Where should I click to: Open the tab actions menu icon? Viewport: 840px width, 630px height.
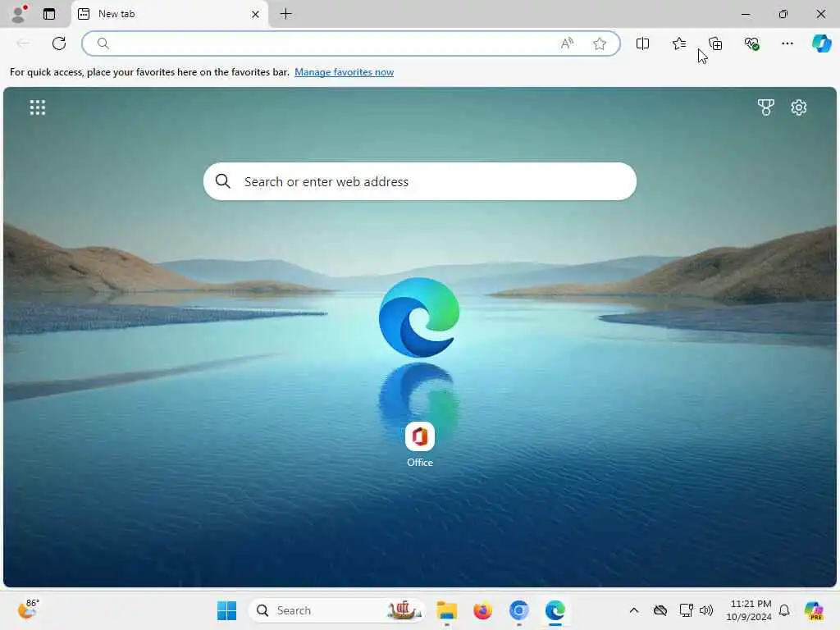49,14
